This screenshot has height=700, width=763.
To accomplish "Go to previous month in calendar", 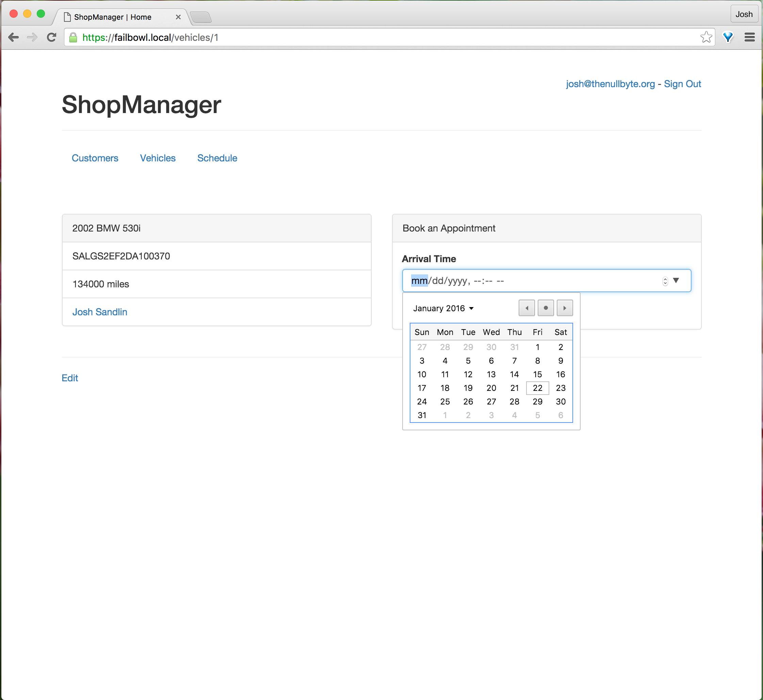I will tap(526, 308).
